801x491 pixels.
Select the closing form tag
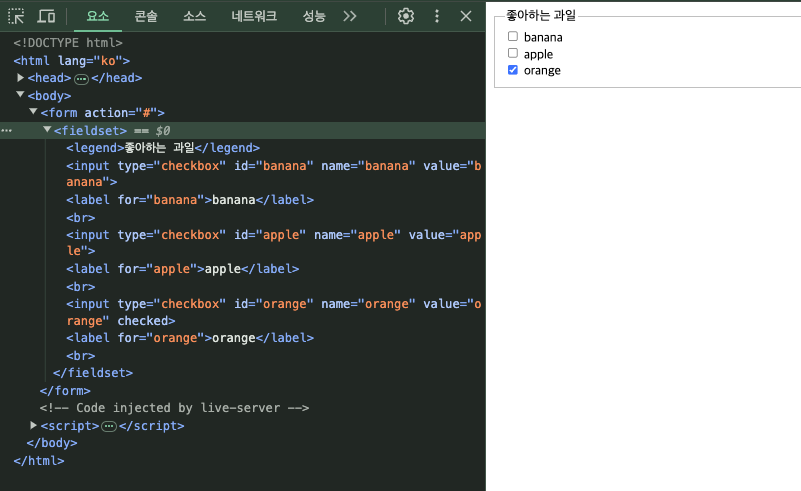[x=65, y=391]
